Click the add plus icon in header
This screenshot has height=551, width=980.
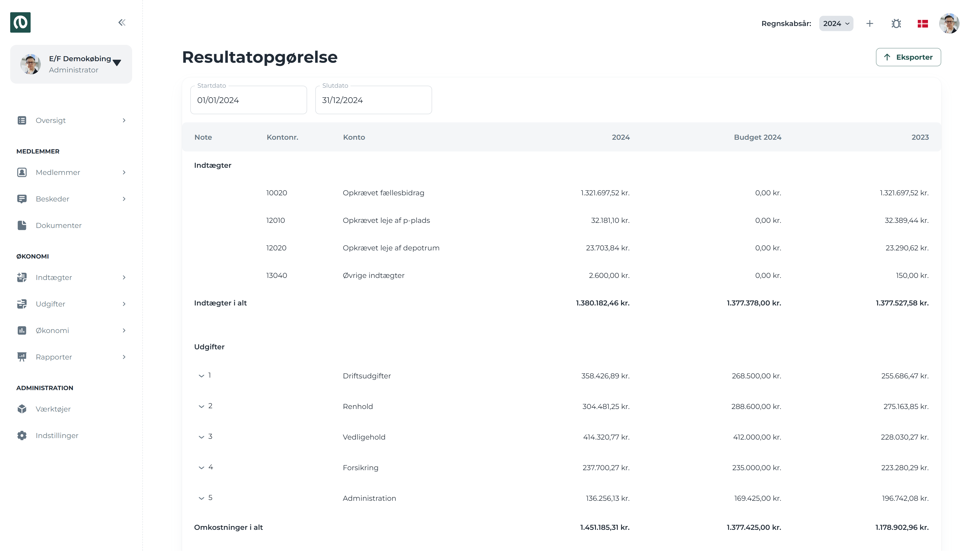tap(870, 23)
